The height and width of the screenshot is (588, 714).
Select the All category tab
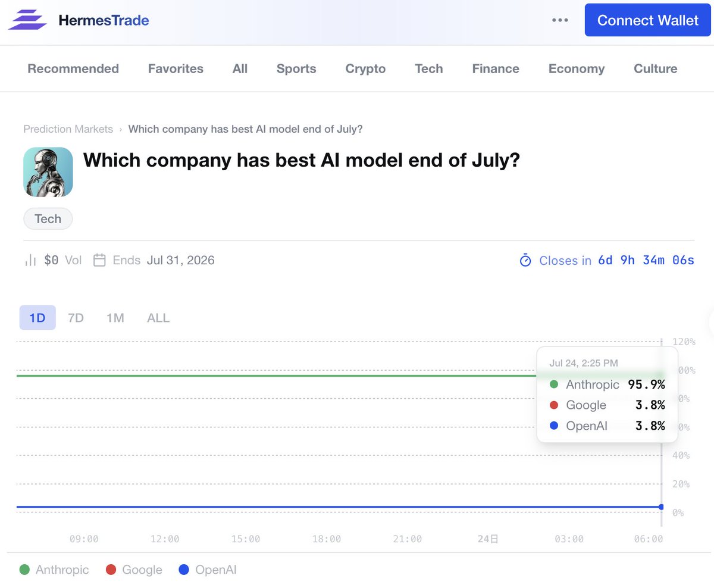click(240, 68)
